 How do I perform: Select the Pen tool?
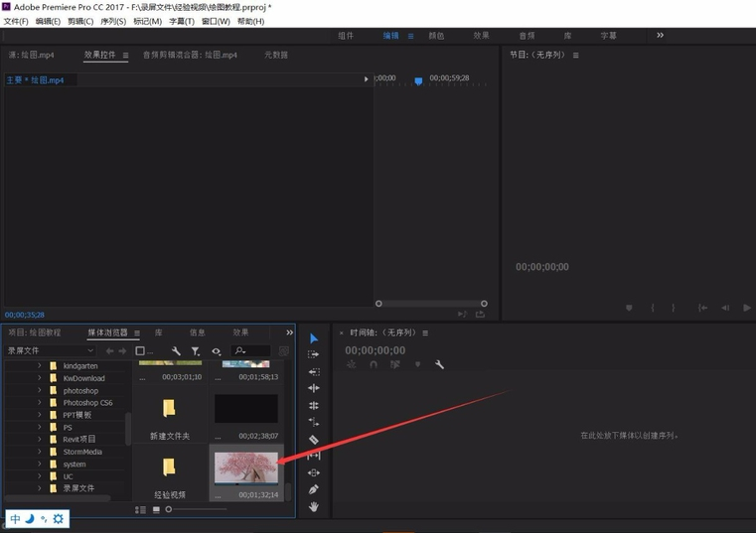314,489
